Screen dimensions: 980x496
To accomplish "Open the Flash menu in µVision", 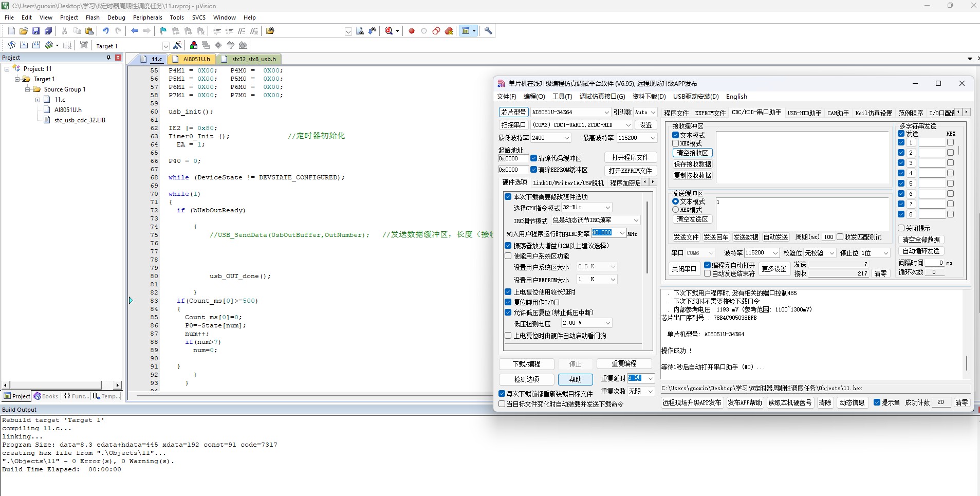I will 93,17.
